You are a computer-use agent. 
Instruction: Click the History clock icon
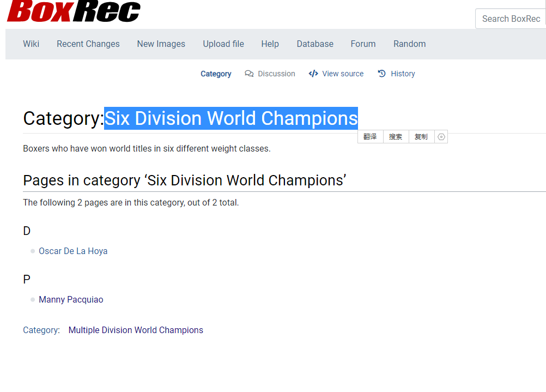[382, 74]
